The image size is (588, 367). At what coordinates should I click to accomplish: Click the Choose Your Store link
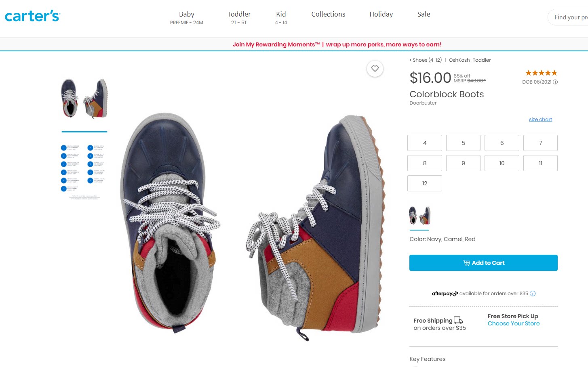pyautogui.click(x=513, y=323)
